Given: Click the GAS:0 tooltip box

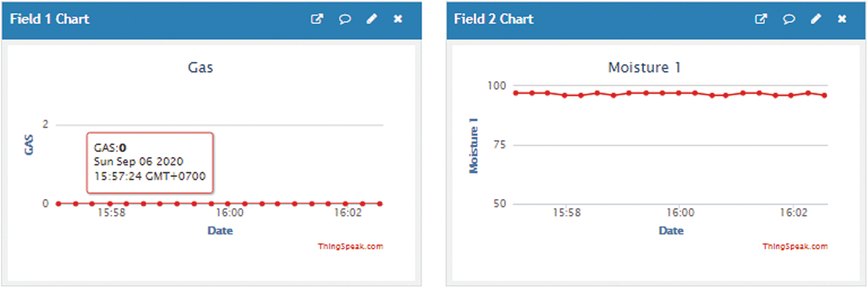Looking at the screenshot, I should click(149, 162).
